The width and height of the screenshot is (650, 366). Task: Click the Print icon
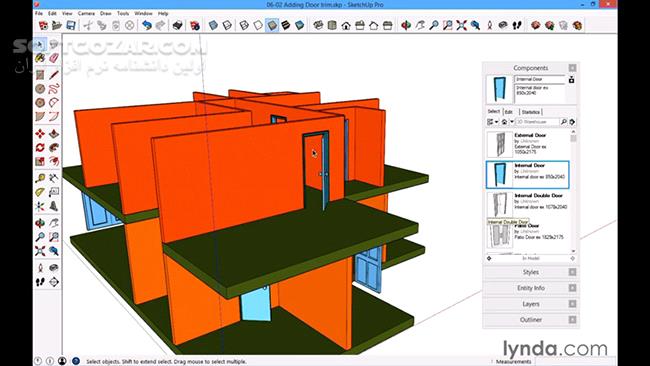coord(177,26)
